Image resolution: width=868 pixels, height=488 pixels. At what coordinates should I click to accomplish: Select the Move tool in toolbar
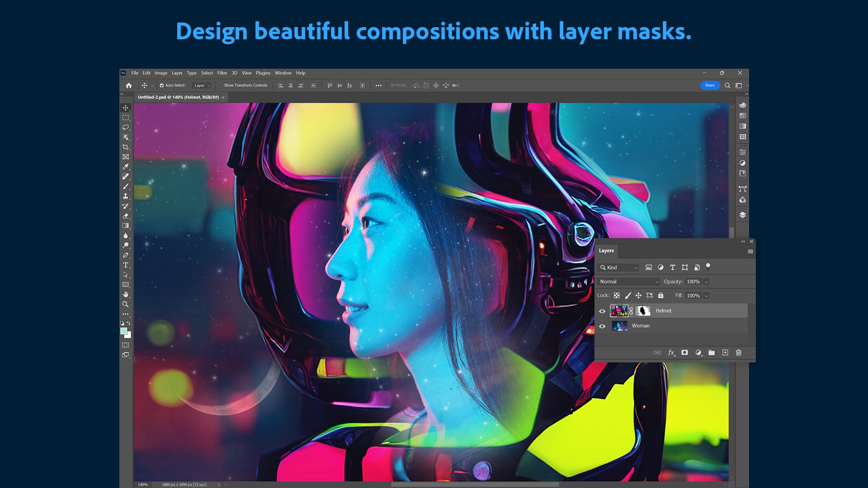coord(126,107)
